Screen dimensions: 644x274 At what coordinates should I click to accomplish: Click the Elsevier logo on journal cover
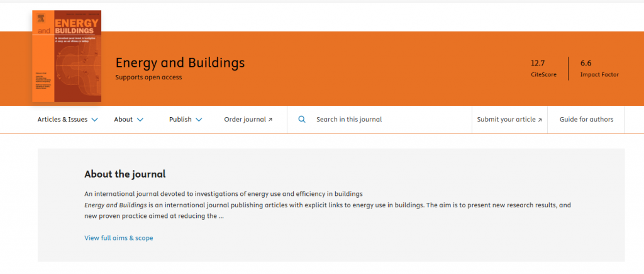click(x=41, y=18)
